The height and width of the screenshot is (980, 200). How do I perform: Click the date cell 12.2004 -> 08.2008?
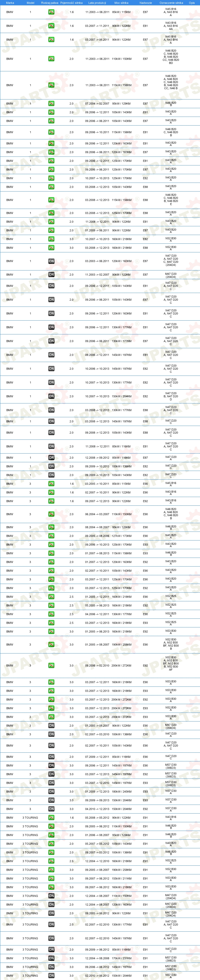[97, 958]
